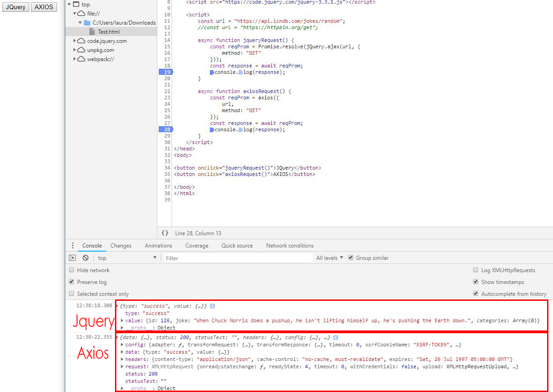Show the console sidebar
553x392 pixels.
tap(72, 258)
